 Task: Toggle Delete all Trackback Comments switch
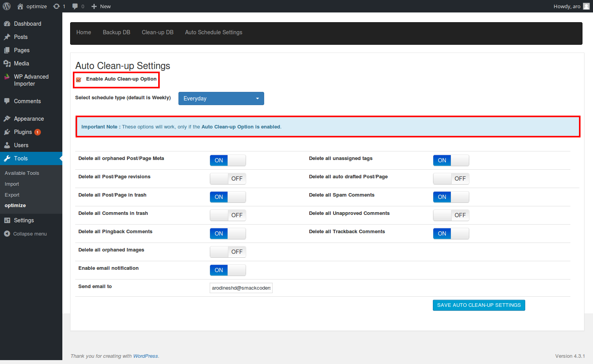tap(451, 234)
